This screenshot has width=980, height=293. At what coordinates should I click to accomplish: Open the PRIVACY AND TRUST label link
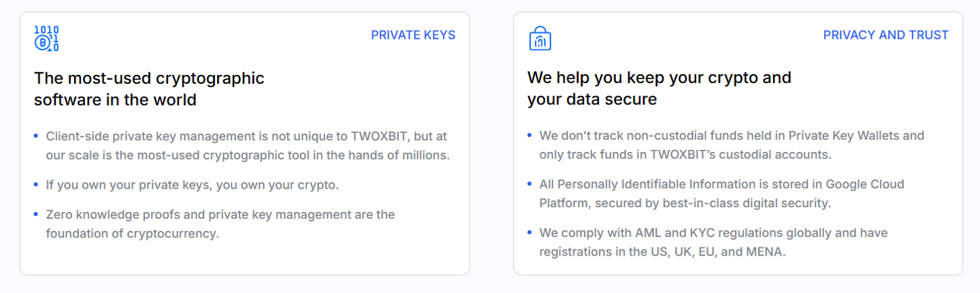tap(885, 35)
